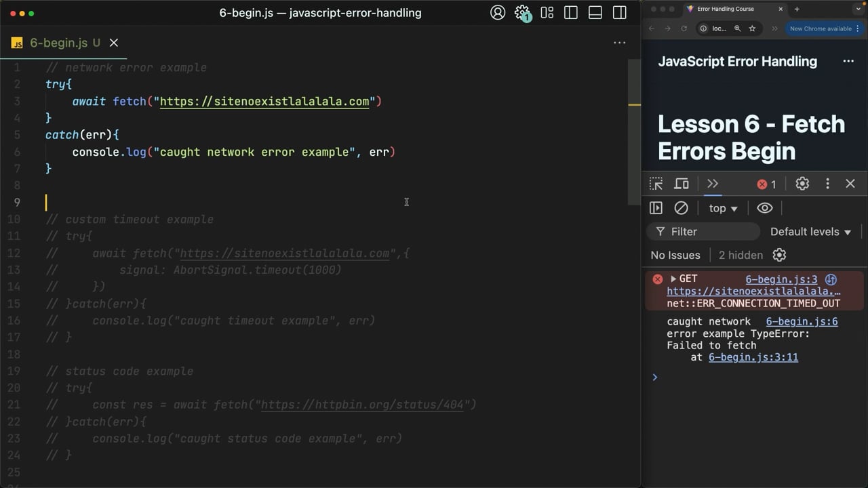This screenshot has width=868, height=488.
Task: Create a live expression with eye icon
Action: point(764,208)
